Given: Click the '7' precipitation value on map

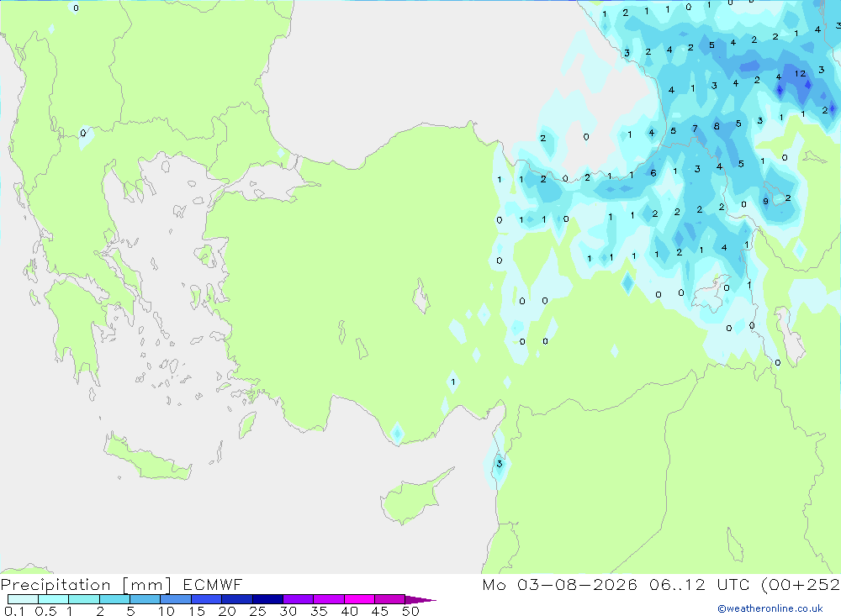Looking at the screenshot, I should (x=695, y=129).
